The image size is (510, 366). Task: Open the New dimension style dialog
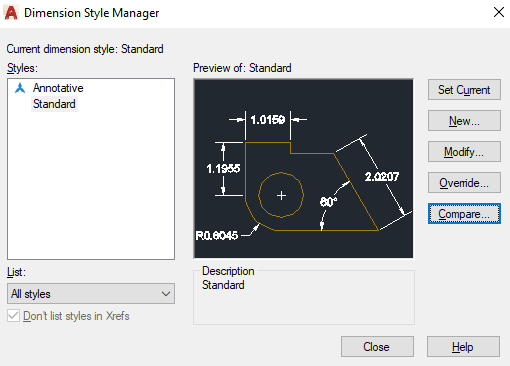coord(464,121)
